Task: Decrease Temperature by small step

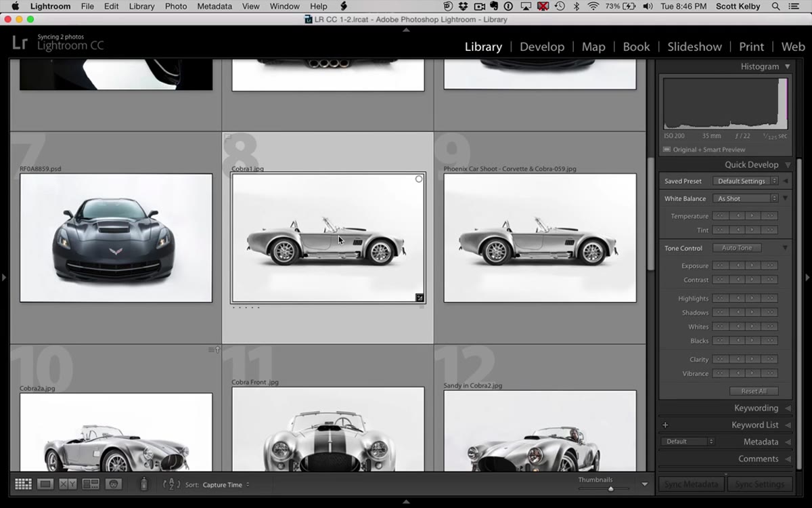Action: point(737,216)
